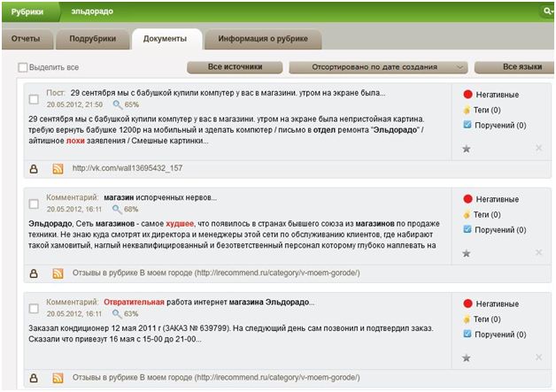Click lock icon in 'магазин испорченных нервов' footer
Viewport: 556px width, 392px height.
[x=34, y=273]
